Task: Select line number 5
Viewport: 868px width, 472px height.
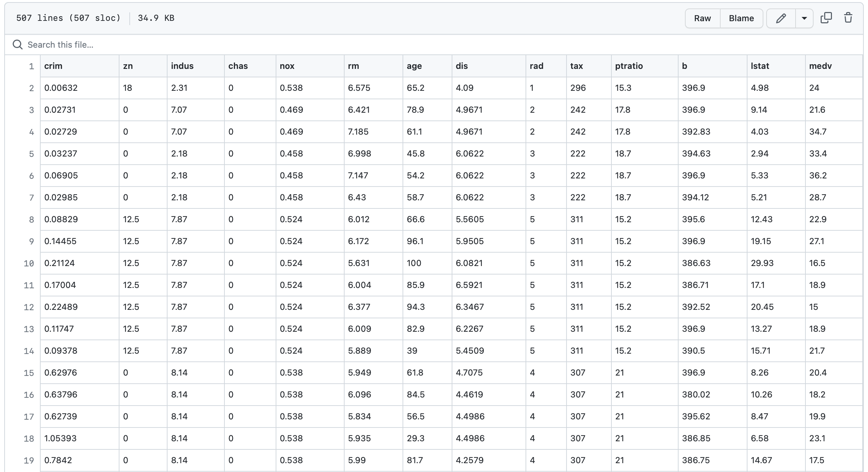Action: [x=31, y=154]
